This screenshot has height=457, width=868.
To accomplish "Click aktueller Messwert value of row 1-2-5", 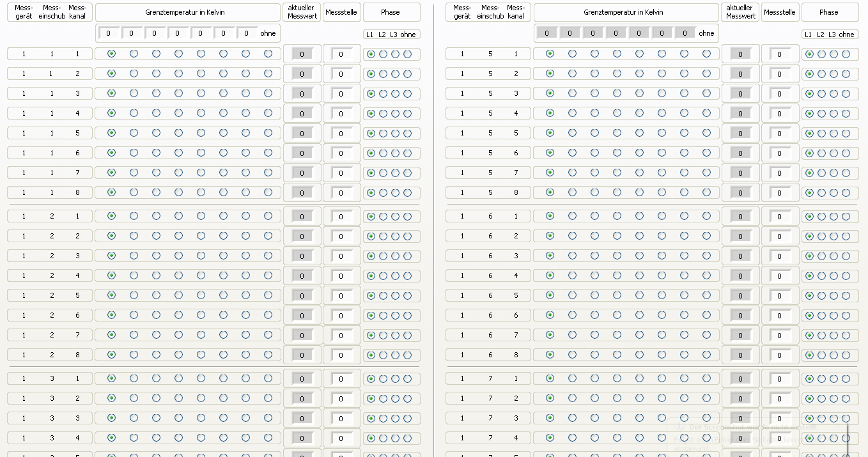I will [x=302, y=296].
